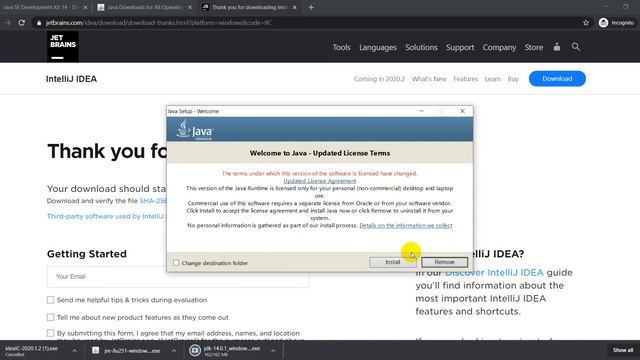
Task: Reload the page in the browser
Action: click(x=22, y=23)
